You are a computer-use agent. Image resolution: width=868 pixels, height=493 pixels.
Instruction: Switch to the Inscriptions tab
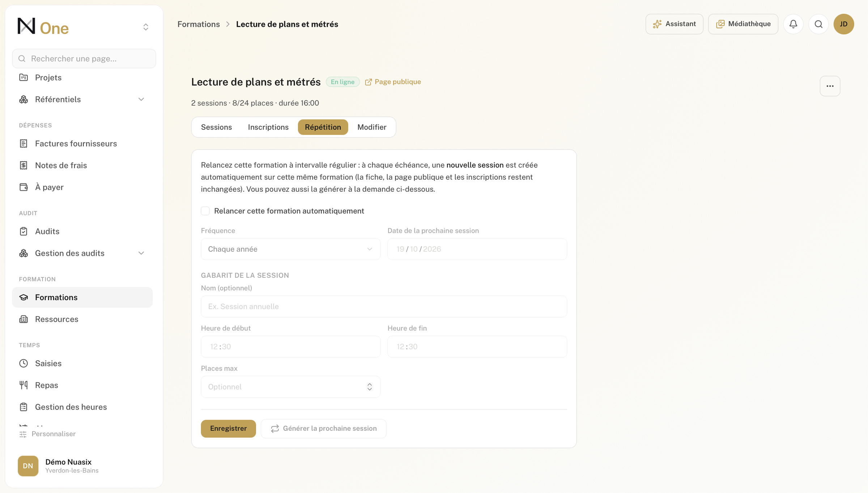pyautogui.click(x=268, y=127)
